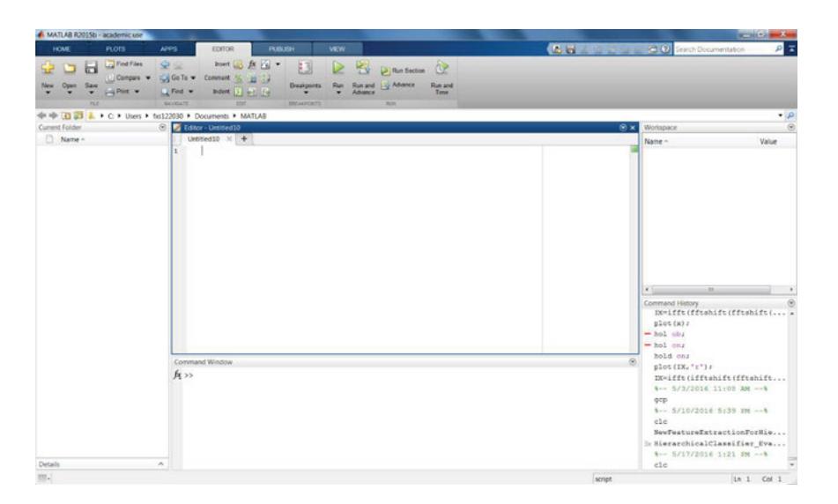Show Workspace panel actions menu
The image size is (838, 504).
coord(791,127)
